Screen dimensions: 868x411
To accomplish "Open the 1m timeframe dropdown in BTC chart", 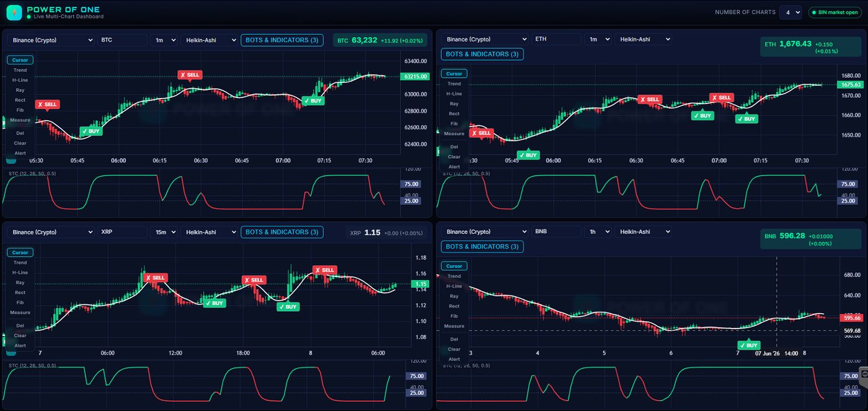I will coord(164,40).
